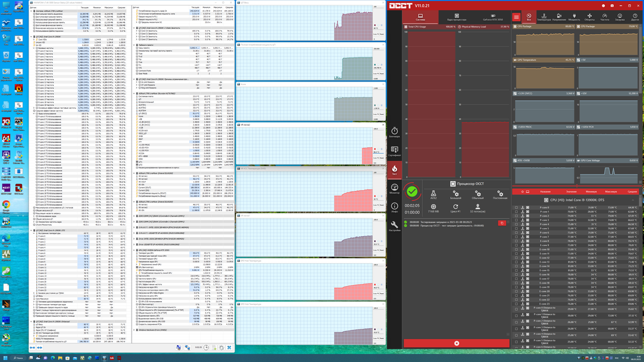This screenshot has height=362, width=644.
Task: Tick the P-core 0 checkbox
Action: 517,208
